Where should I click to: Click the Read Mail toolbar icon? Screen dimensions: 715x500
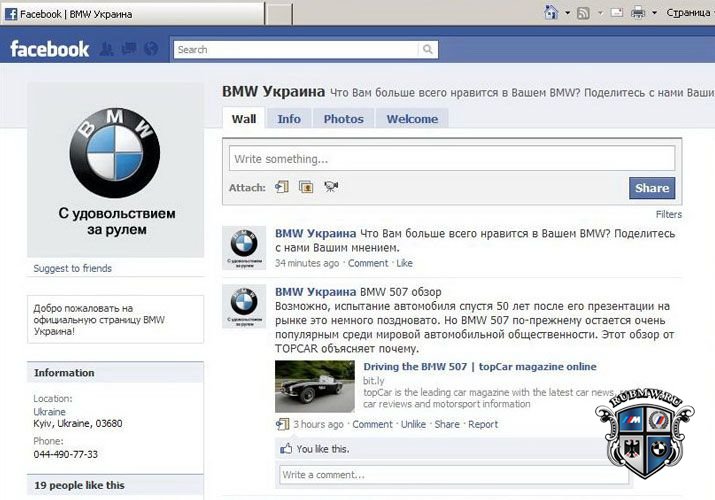[x=617, y=12]
